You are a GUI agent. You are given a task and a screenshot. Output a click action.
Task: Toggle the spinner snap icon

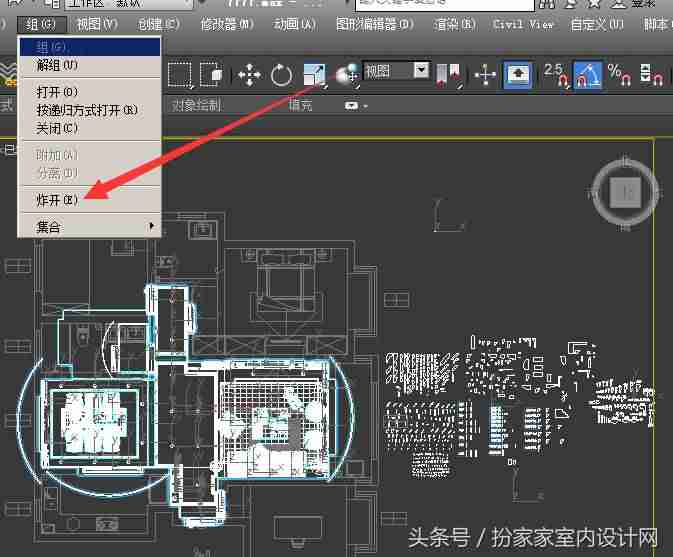point(651,75)
